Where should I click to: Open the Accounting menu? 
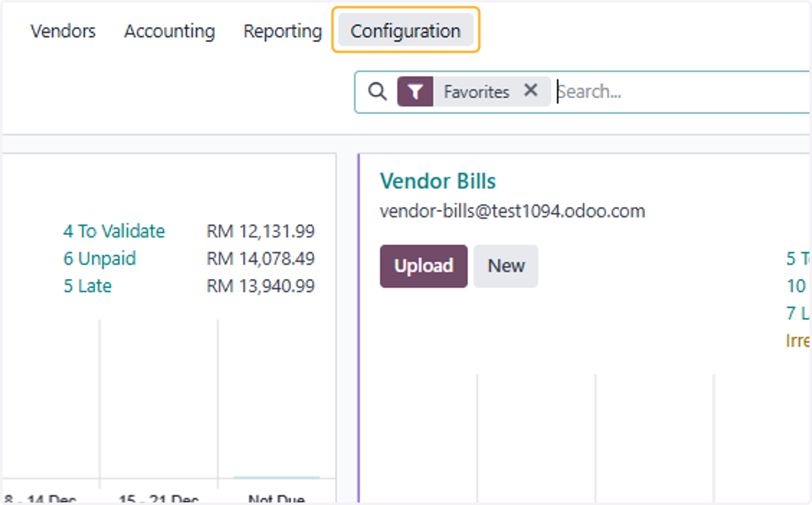(x=169, y=31)
